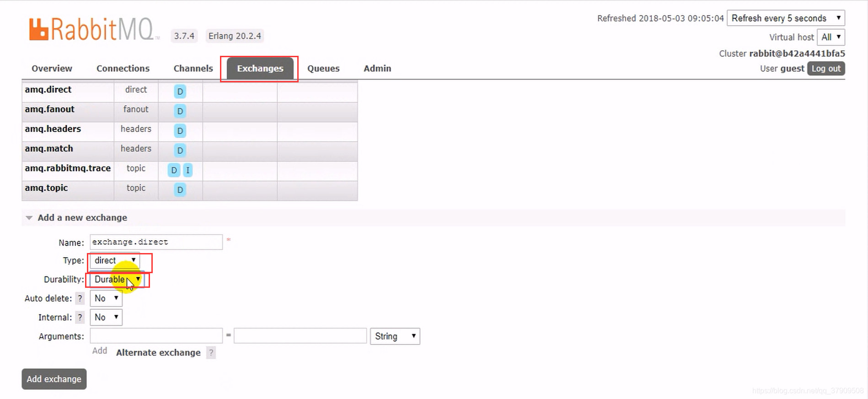
Task: Open the Internal dropdown
Action: click(106, 318)
